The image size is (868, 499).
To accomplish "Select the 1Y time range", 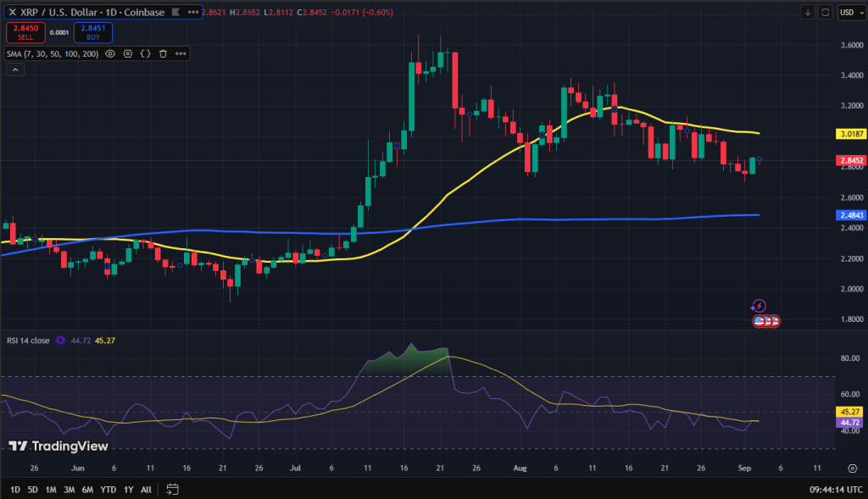I will coord(129,490).
